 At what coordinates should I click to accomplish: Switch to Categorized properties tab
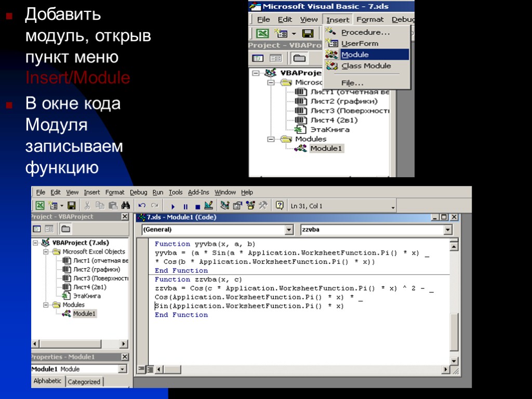coord(84,382)
